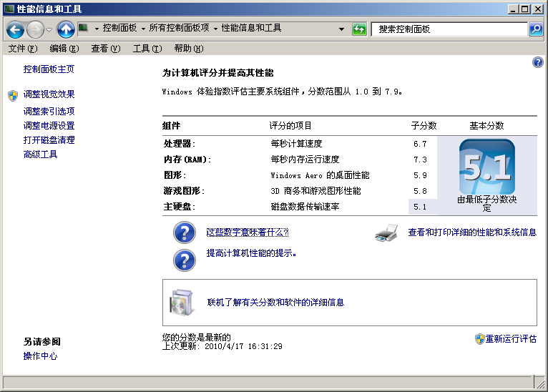Click the question icon beside 提高计算机性能的提示
Viewport: 548px width, 392px height.
(184, 260)
